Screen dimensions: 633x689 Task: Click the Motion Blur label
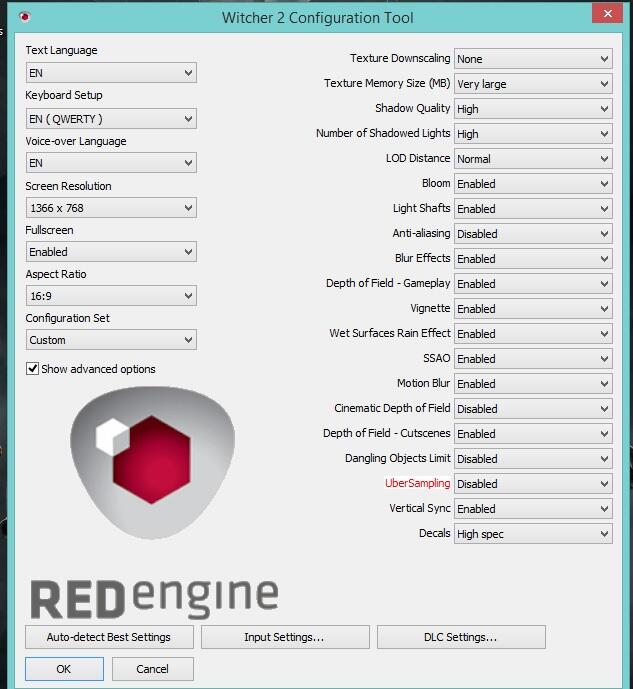point(424,383)
